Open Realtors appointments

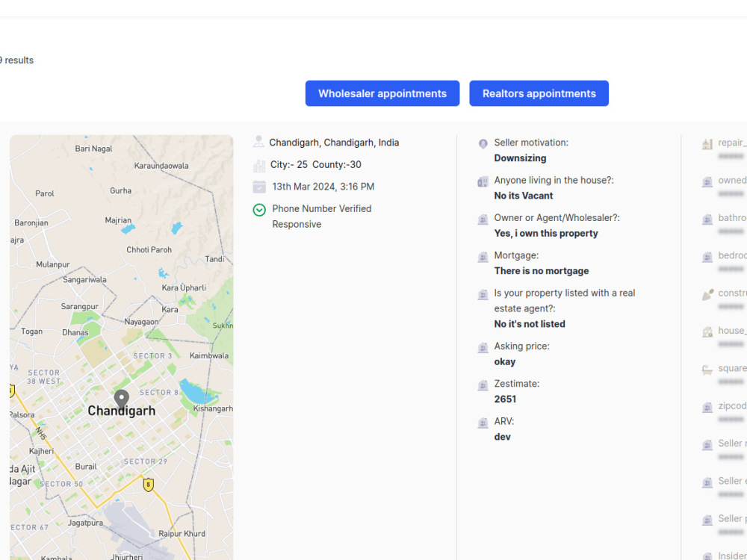tap(539, 93)
